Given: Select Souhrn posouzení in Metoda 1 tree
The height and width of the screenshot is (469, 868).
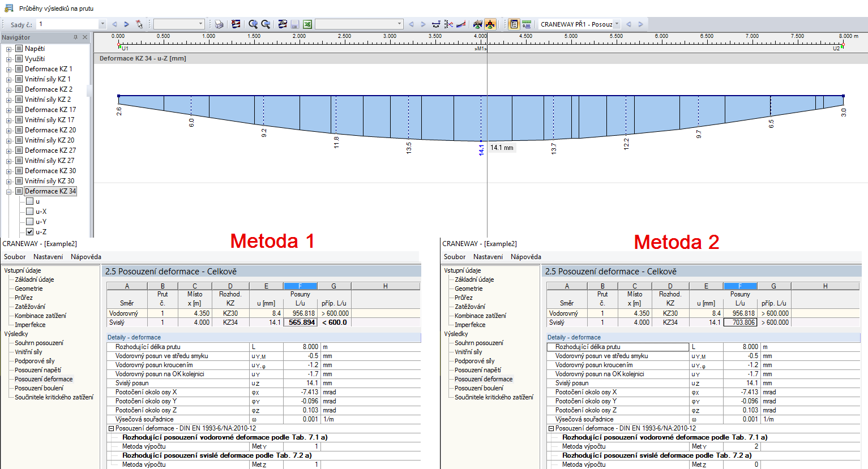Looking at the screenshot, I should coord(39,343).
